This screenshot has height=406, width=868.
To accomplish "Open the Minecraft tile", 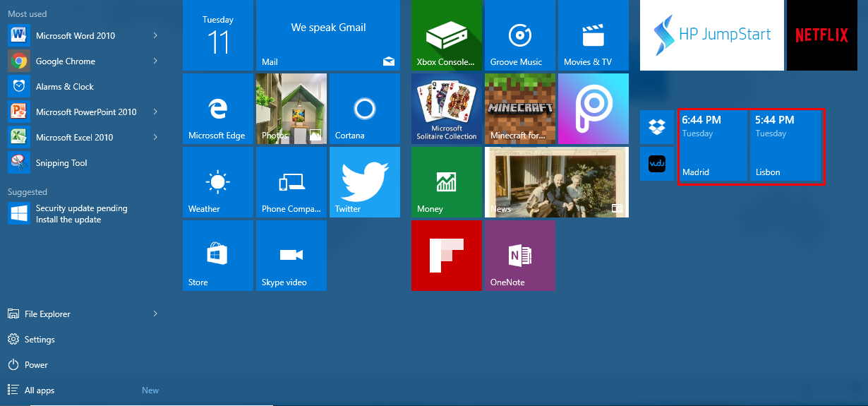I will click(520, 109).
